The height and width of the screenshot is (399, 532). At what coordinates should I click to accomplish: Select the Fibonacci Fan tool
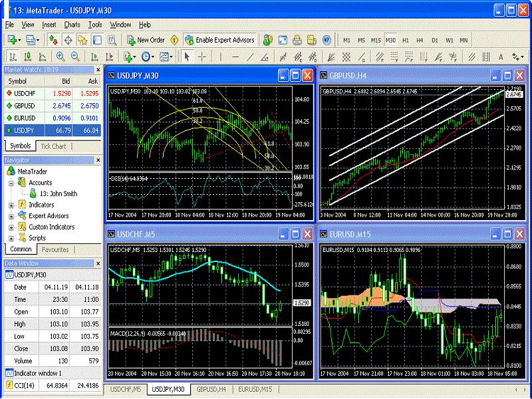pyautogui.click(x=438, y=57)
